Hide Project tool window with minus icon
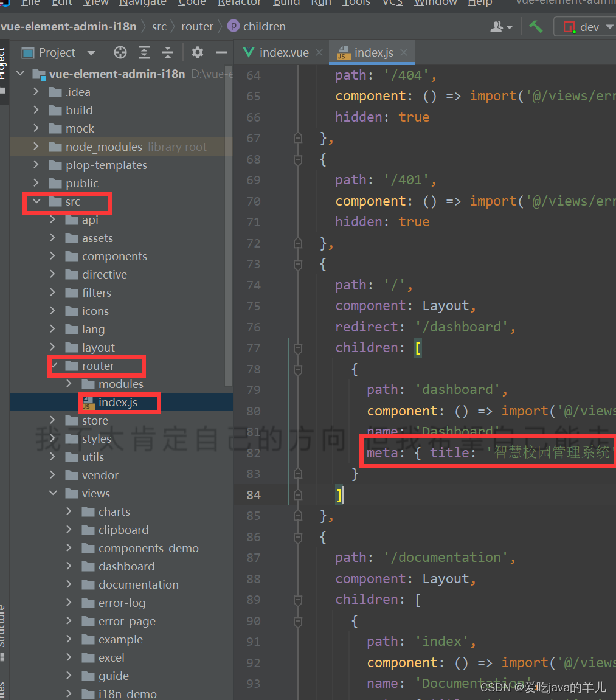This screenshot has width=616, height=700. [221, 52]
